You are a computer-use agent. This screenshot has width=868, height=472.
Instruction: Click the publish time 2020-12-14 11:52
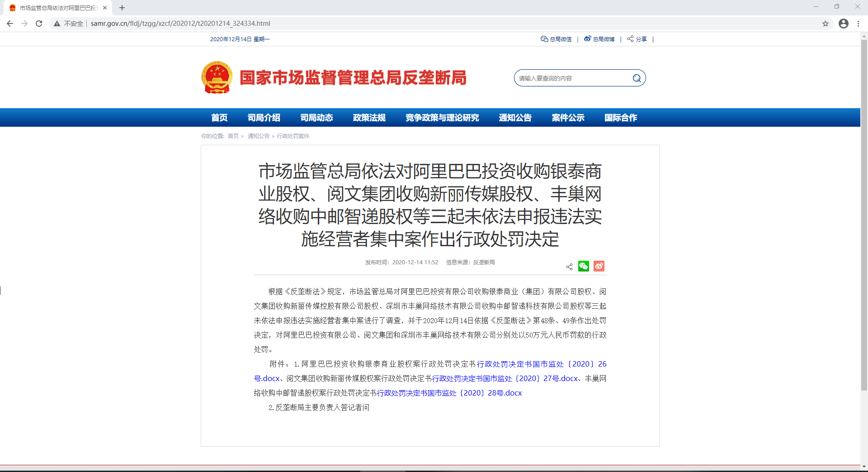[415, 262]
